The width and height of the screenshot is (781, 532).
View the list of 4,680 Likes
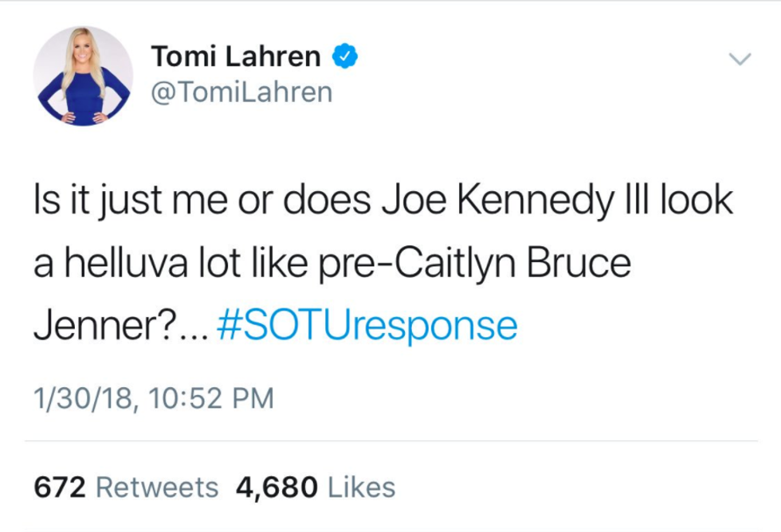pos(316,487)
